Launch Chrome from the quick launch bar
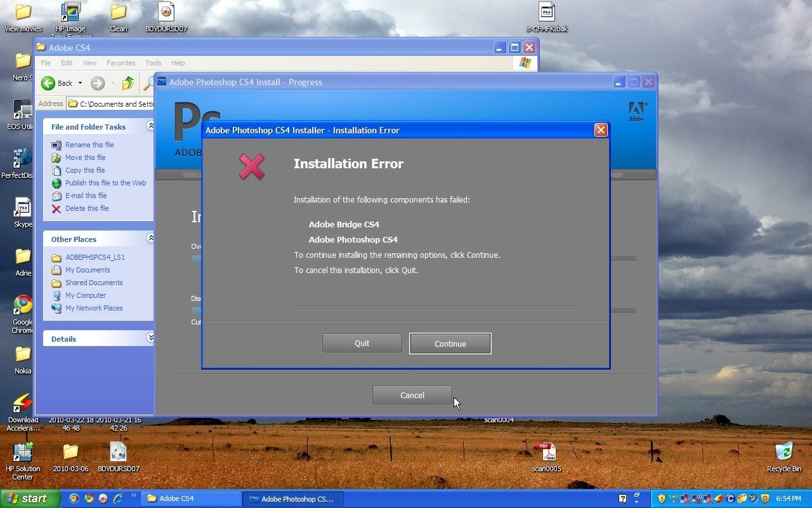 (89, 498)
